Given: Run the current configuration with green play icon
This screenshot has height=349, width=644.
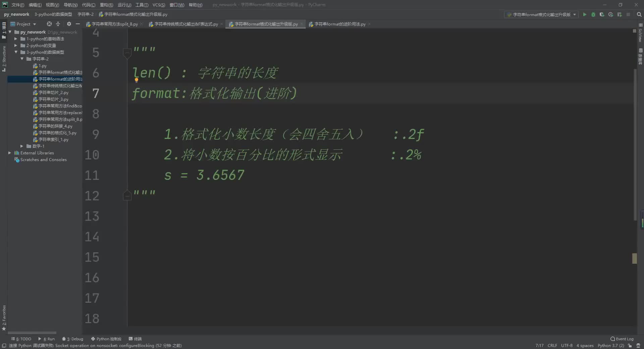Looking at the screenshot, I should tap(585, 14).
